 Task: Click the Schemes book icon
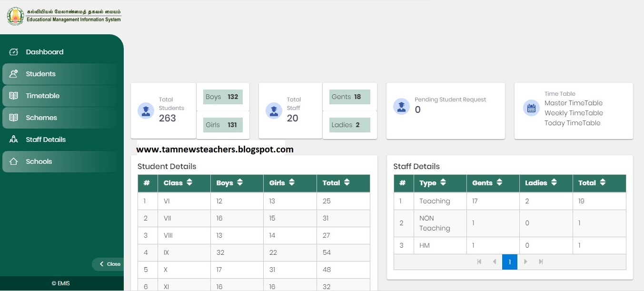13,118
